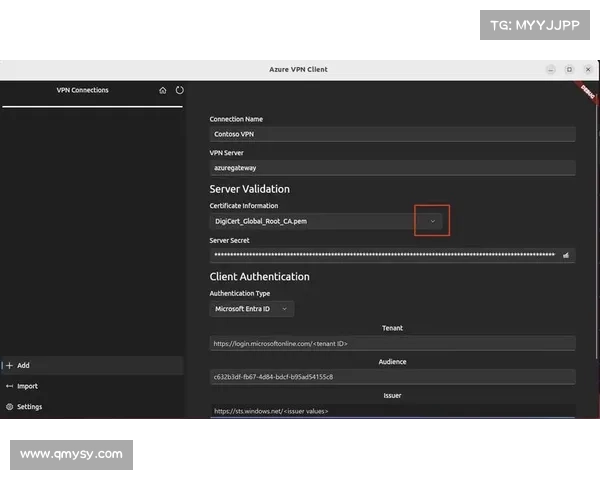Click the Tenant URL field
Screen dimensions: 600x480
pos(392,343)
